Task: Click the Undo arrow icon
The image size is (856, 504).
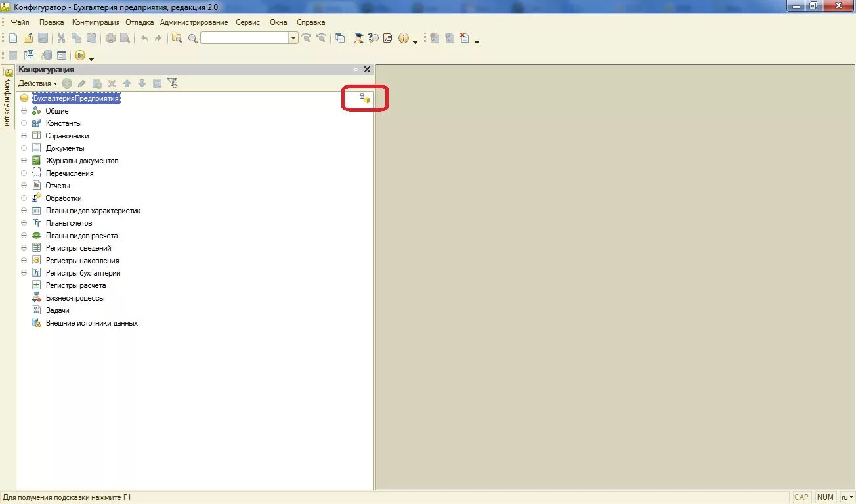Action: [144, 38]
